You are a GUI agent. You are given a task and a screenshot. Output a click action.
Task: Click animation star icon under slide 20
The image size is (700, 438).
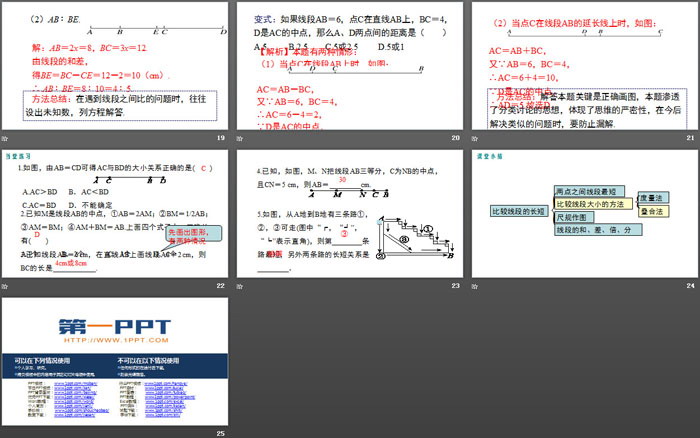click(x=241, y=137)
